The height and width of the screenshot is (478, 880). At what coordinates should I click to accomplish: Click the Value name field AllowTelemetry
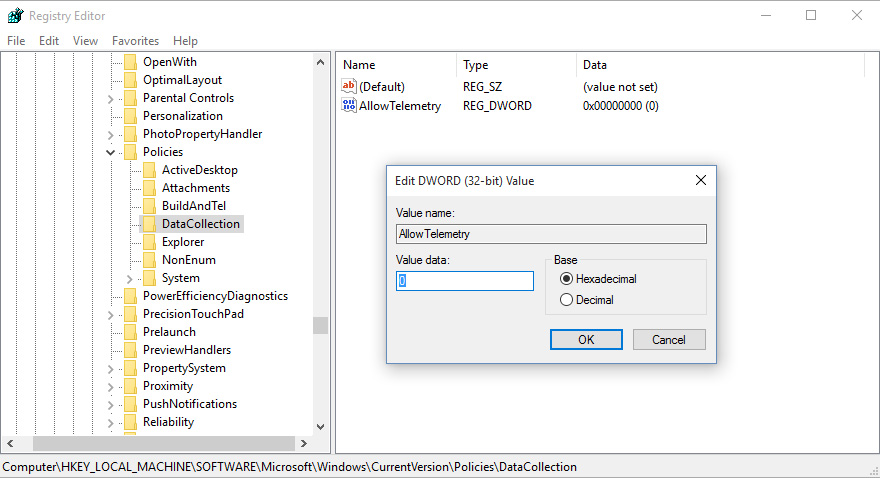[551, 234]
